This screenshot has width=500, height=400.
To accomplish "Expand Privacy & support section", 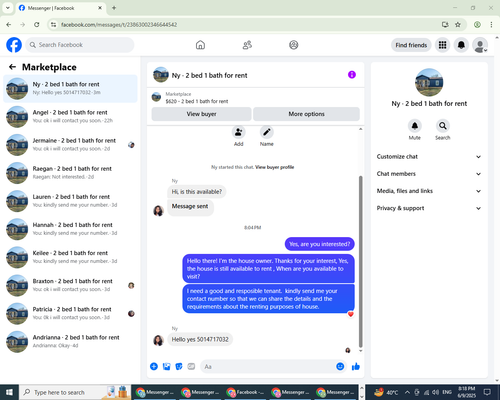I will (429, 208).
